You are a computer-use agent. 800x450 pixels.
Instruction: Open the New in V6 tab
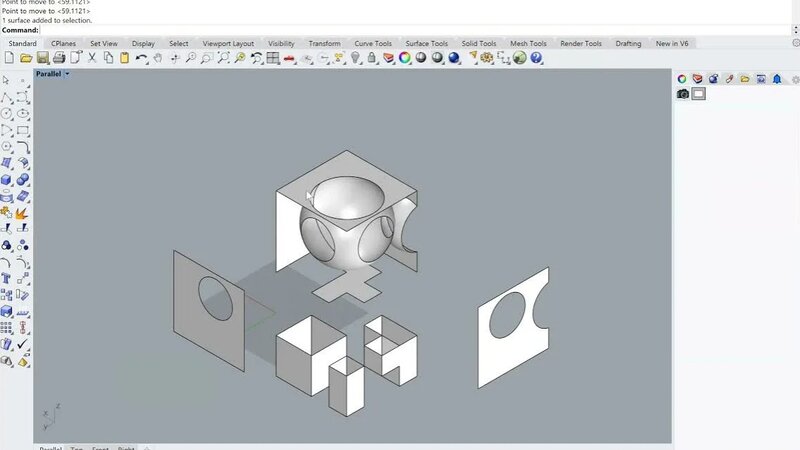[x=672, y=43]
